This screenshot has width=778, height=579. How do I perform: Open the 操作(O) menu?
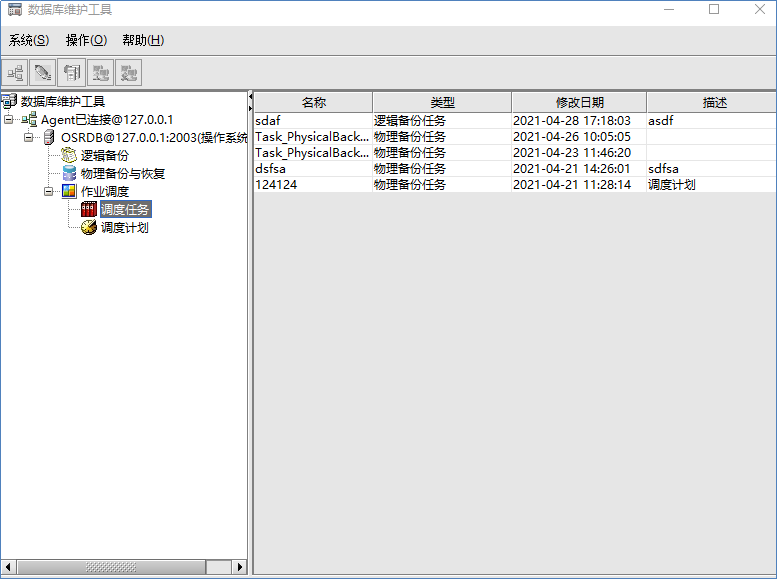86,40
